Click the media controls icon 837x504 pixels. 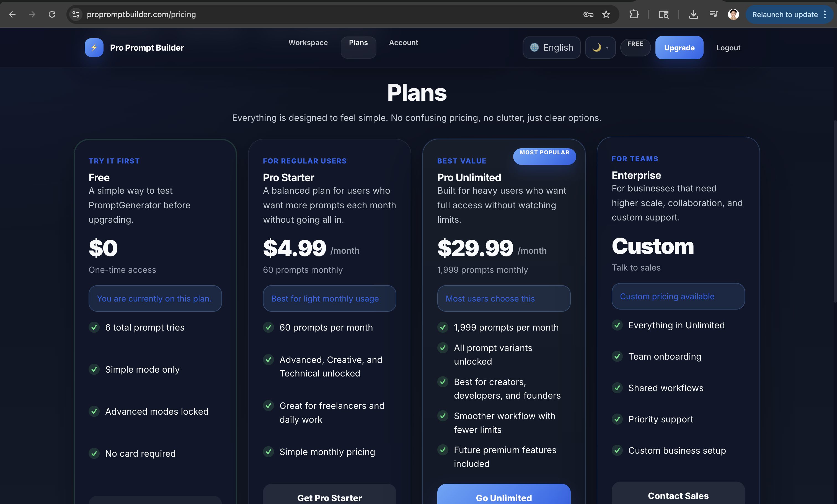point(713,14)
